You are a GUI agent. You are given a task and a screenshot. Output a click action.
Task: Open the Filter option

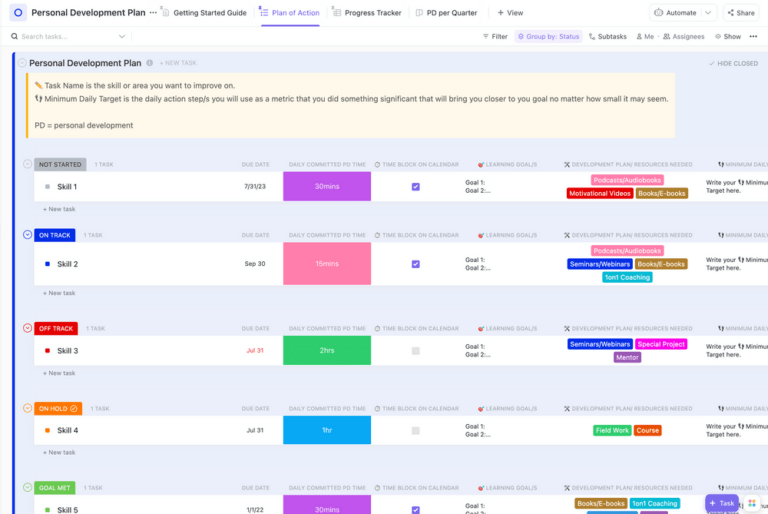click(x=495, y=36)
